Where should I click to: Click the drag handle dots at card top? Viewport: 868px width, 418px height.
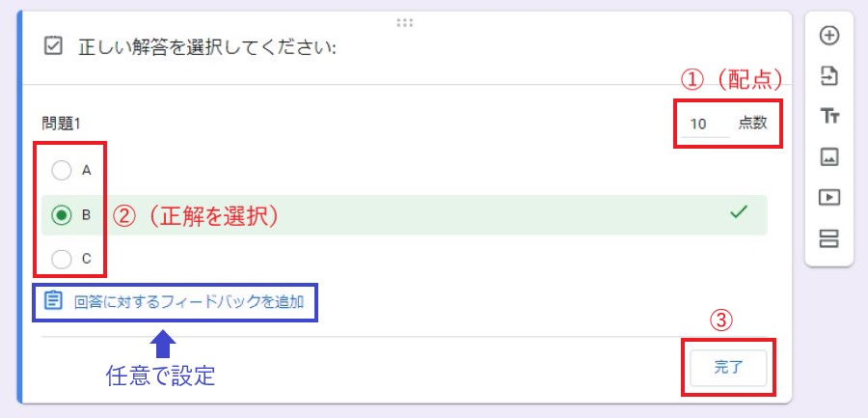(405, 21)
